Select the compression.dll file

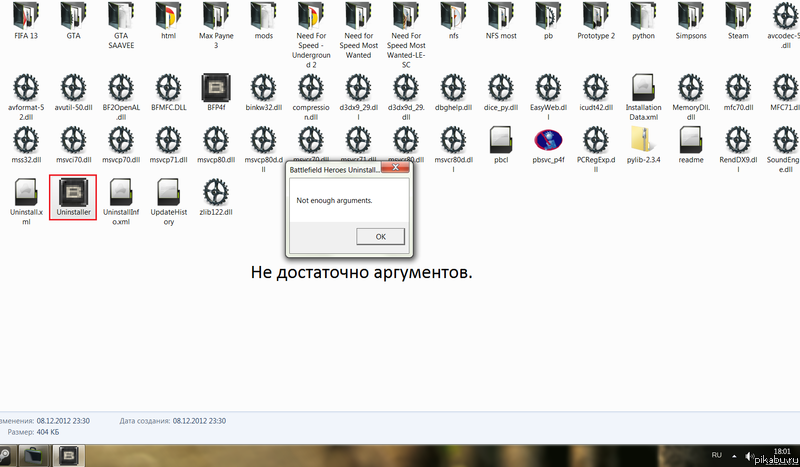coord(311,97)
